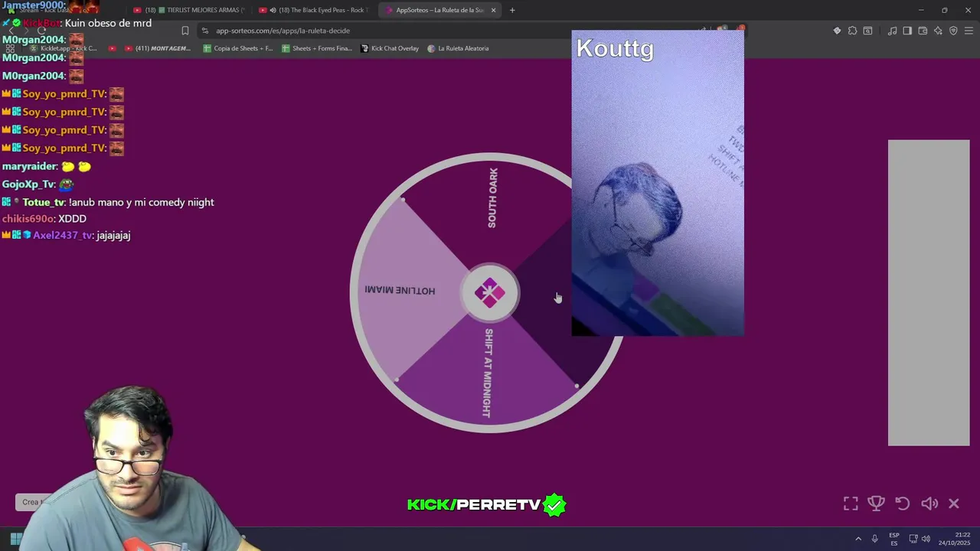Screen dimensions: 980x551
Task: Reload the page
Action: [43, 31]
